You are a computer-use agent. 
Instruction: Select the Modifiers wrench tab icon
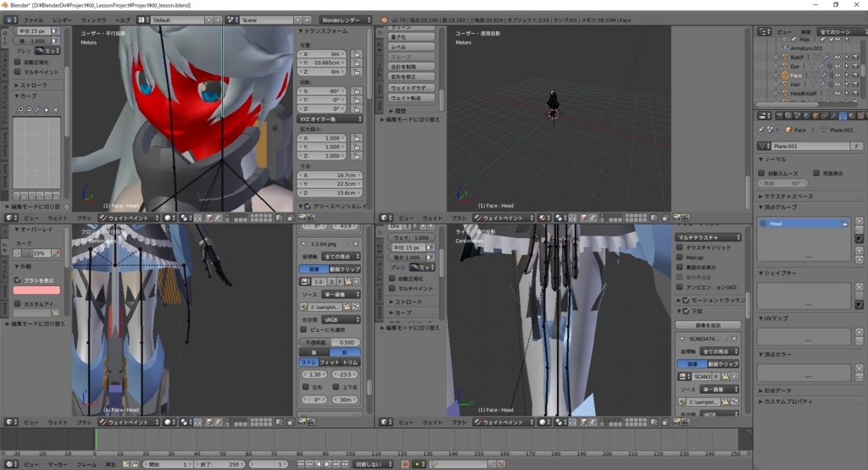pyautogui.click(x=834, y=116)
